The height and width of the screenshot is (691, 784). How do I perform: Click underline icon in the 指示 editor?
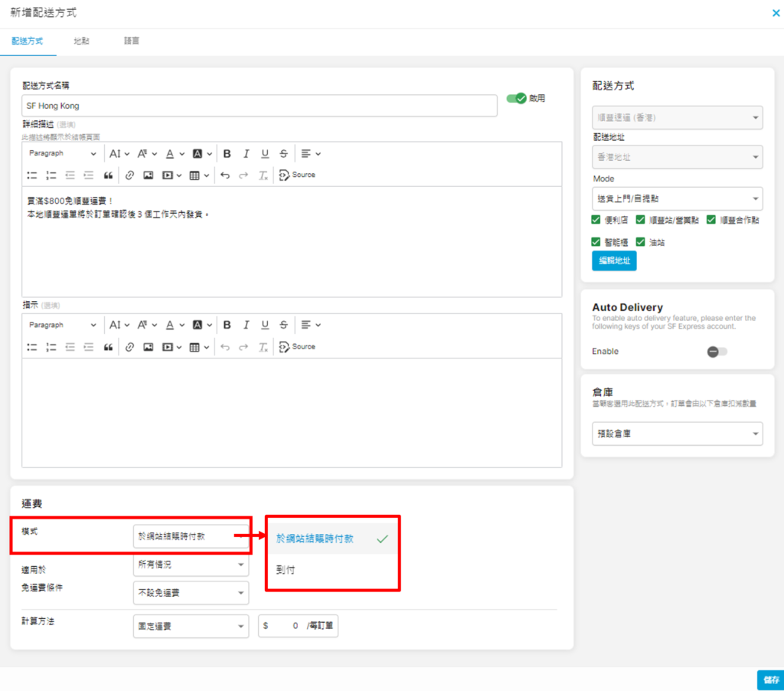pos(265,325)
